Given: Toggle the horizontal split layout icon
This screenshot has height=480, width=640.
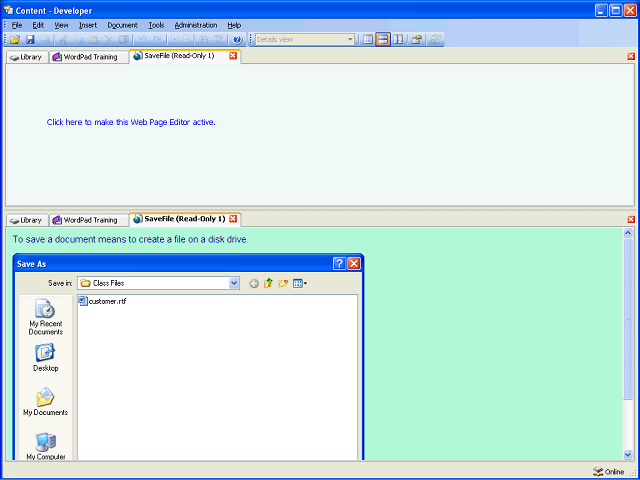Looking at the screenshot, I should pos(383,40).
